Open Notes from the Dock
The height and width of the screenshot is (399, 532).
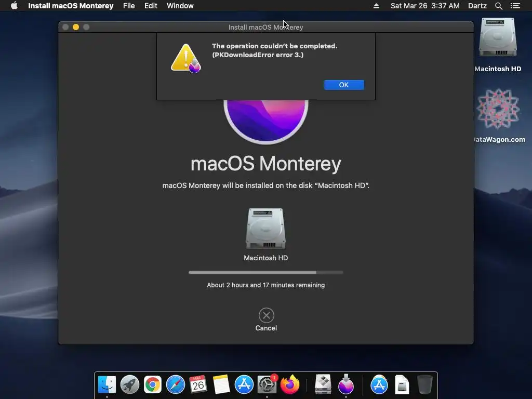point(221,384)
